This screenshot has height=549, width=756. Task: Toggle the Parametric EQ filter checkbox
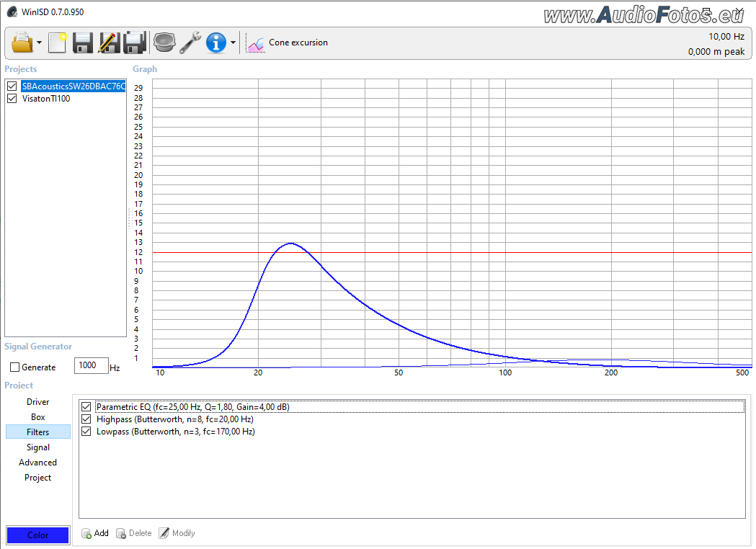tap(86, 407)
